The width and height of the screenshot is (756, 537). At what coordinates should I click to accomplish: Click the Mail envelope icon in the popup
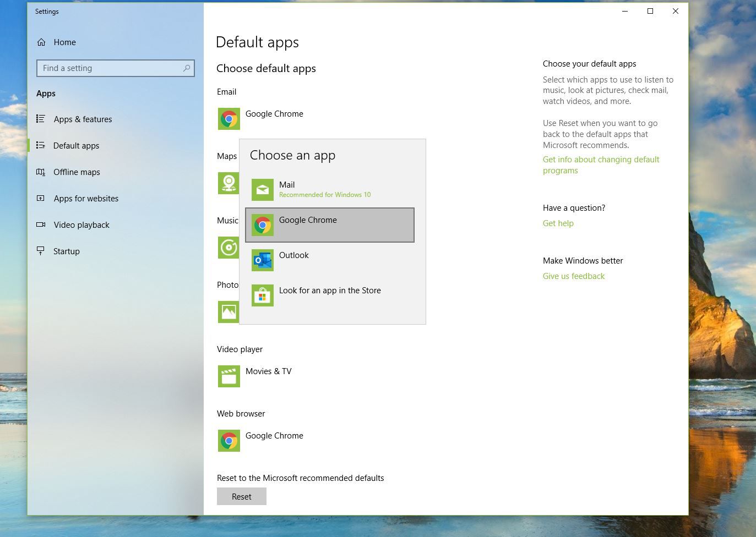[x=263, y=190]
